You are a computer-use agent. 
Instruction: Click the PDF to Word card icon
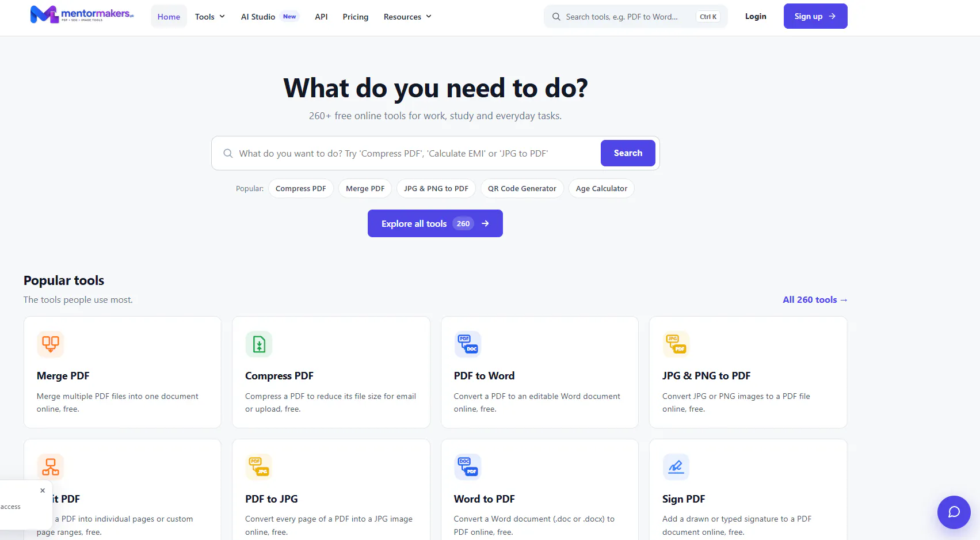point(468,344)
